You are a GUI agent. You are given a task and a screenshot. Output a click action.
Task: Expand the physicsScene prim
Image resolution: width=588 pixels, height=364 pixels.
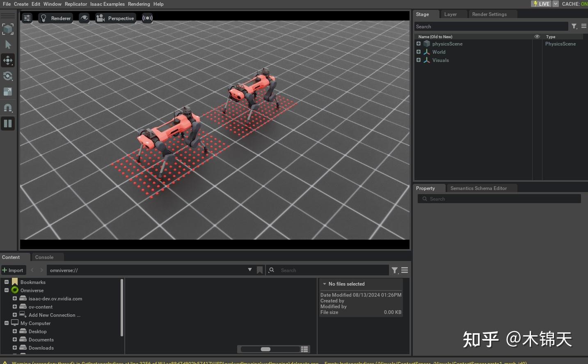pyautogui.click(x=419, y=43)
